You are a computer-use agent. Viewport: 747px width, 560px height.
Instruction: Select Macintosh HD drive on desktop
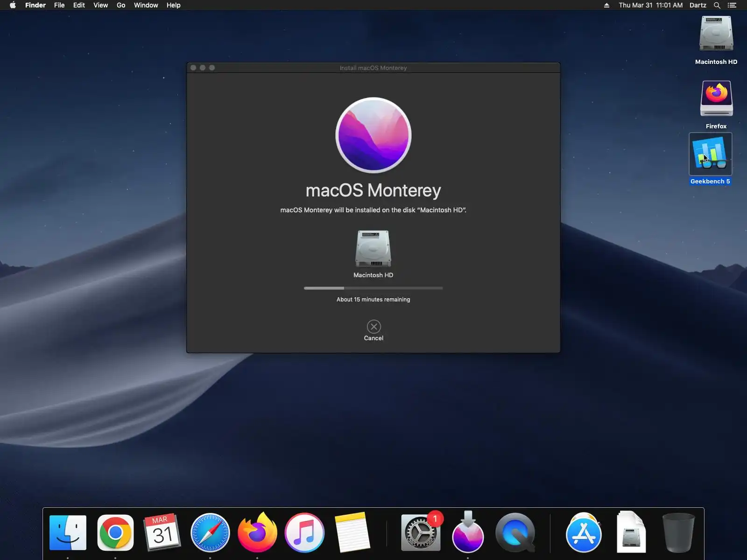[716, 40]
